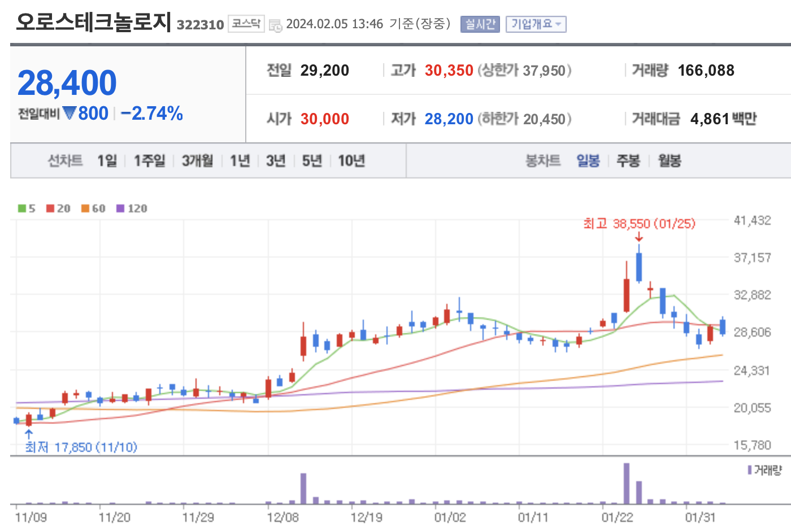Click the 41,432 price axis label
791x532 pixels.
pos(752,221)
